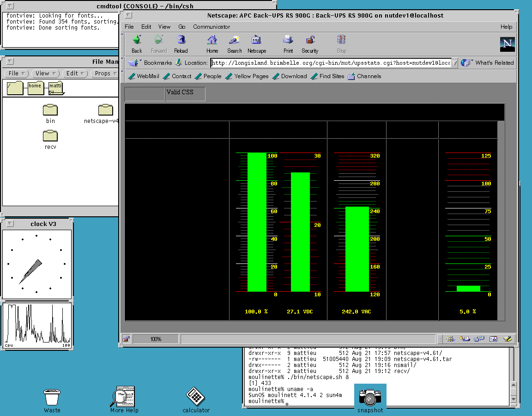Click the 100% progress indicator in status bar
532x416 pixels.
tap(155, 339)
